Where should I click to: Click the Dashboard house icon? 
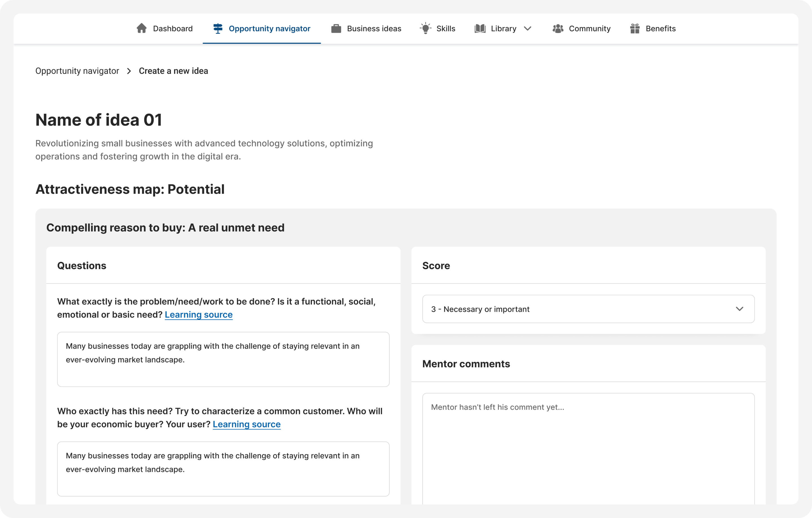click(x=142, y=28)
